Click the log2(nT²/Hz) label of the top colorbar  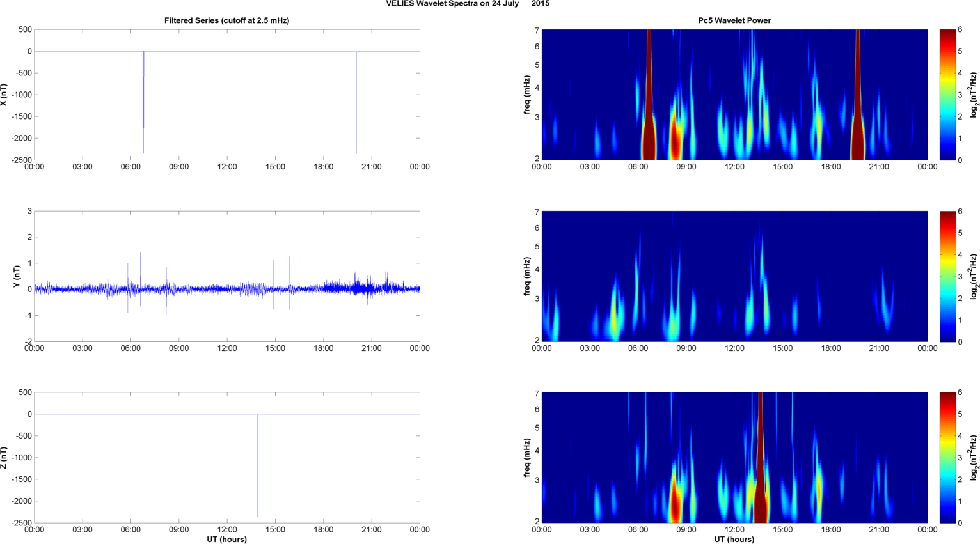pos(974,95)
